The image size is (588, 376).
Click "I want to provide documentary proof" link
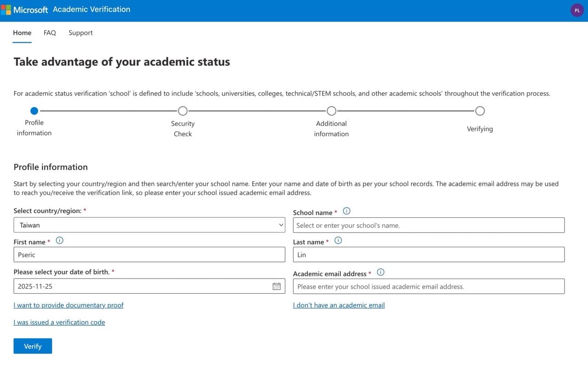68,305
